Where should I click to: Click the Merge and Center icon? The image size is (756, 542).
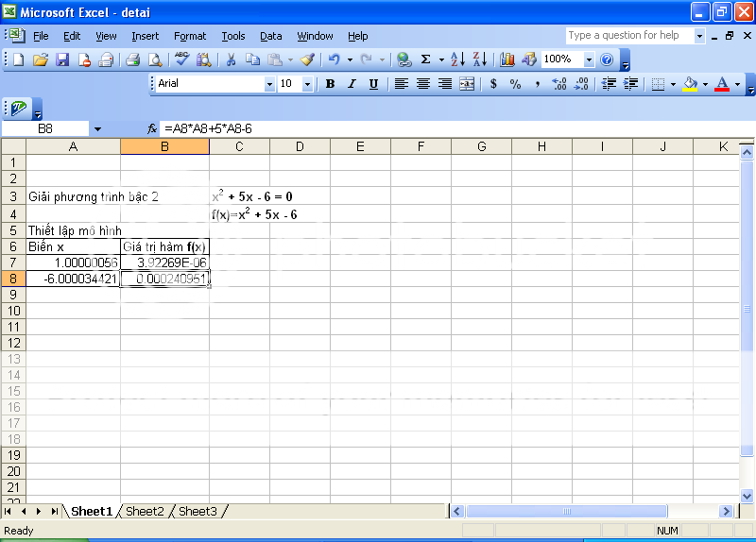click(467, 84)
